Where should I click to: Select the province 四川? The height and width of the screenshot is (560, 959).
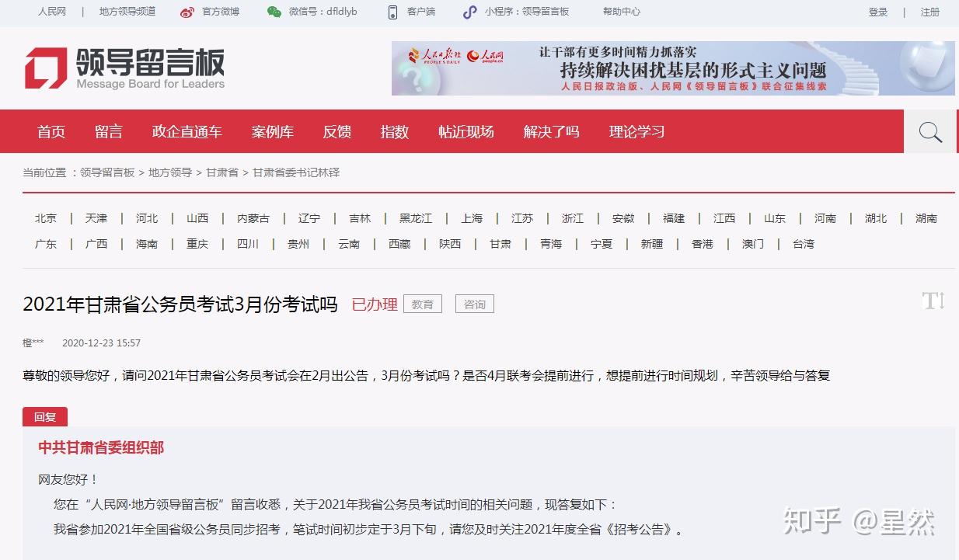[x=248, y=244]
